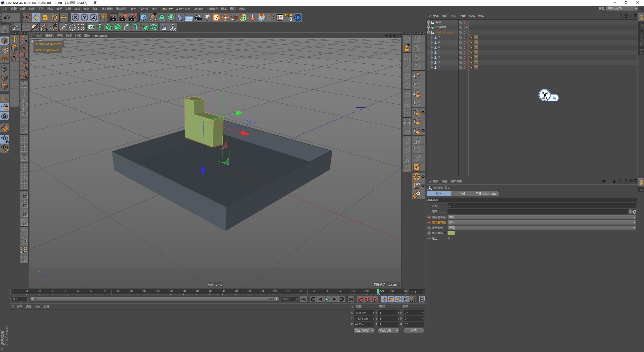Collapse the 破碎 (Voronoi) tree item
This screenshot has height=352, width=644.
click(x=429, y=32)
